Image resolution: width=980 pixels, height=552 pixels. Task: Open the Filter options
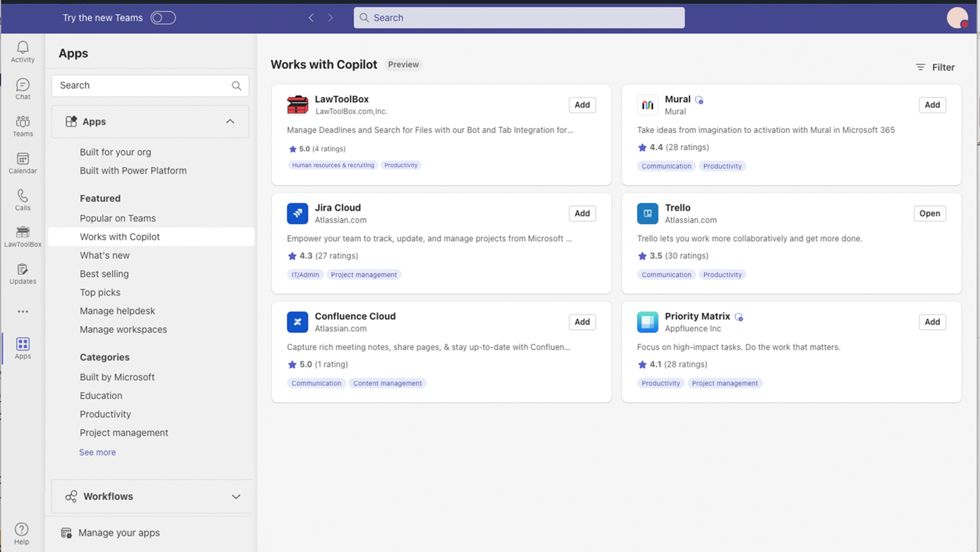click(935, 67)
